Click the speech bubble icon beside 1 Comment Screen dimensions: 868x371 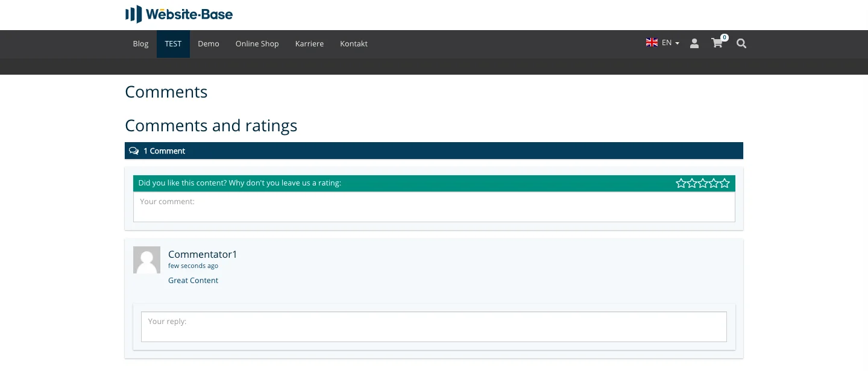point(134,151)
